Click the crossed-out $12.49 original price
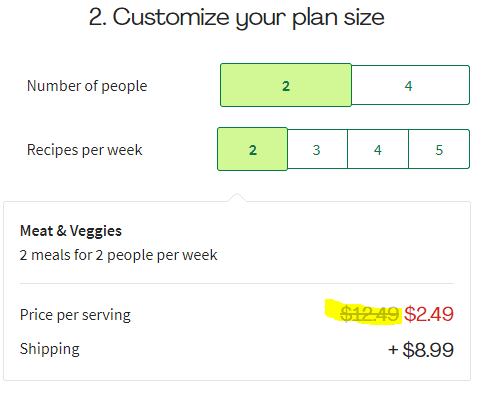This screenshot has height=398, width=503. click(x=369, y=314)
